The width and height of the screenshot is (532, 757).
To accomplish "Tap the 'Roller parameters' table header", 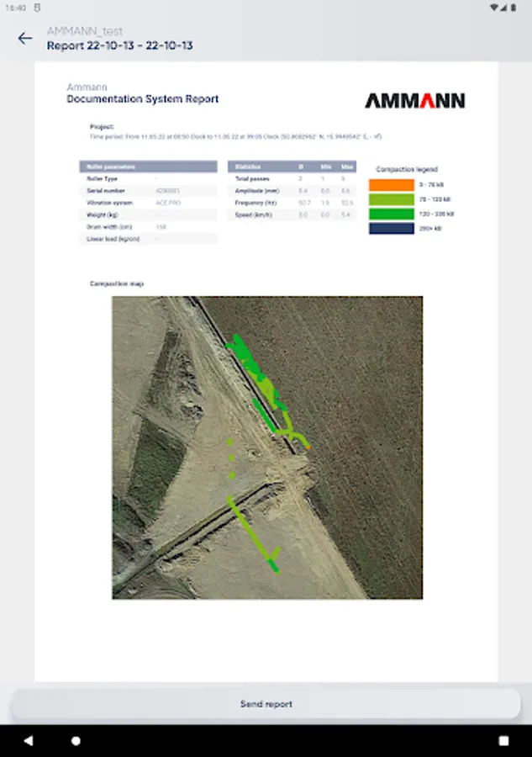I will coord(148,167).
